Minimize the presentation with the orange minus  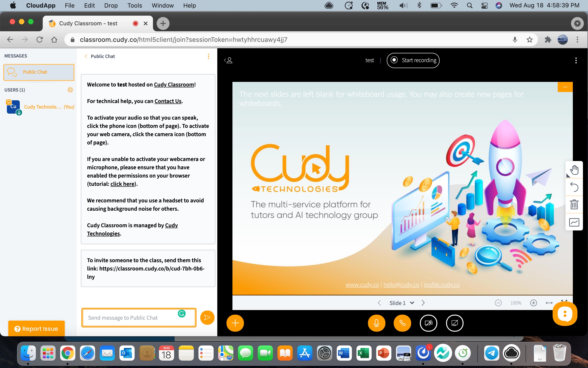(565, 87)
